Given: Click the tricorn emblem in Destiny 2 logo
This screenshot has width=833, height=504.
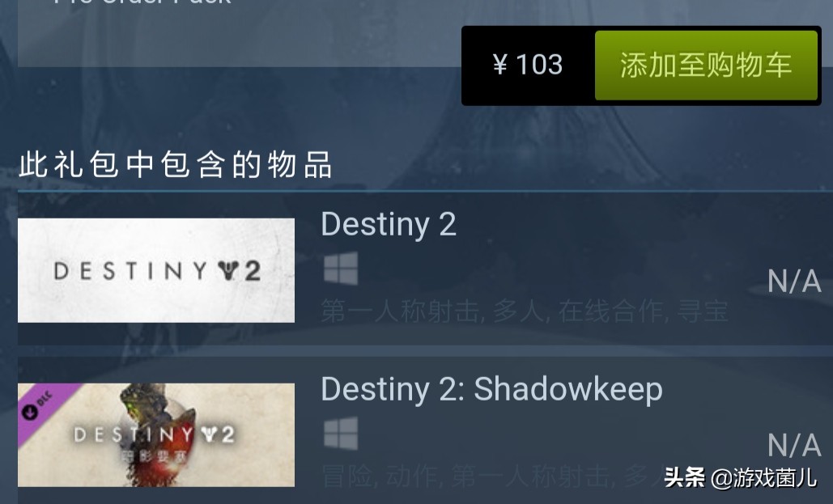Looking at the screenshot, I should (228, 271).
